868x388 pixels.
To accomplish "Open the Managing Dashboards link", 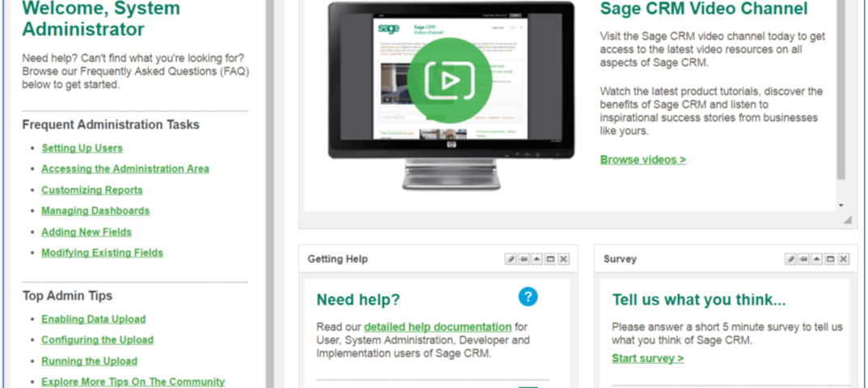I will tap(95, 211).
